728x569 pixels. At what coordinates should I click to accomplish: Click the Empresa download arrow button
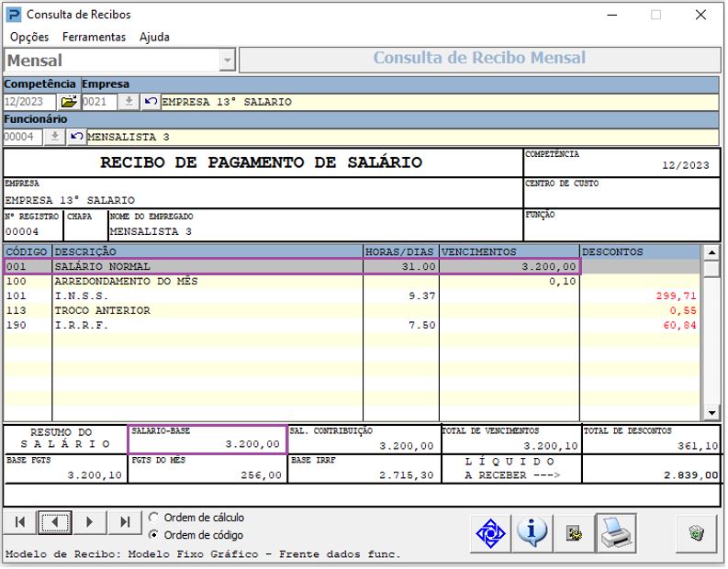pyautogui.click(x=129, y=101)
